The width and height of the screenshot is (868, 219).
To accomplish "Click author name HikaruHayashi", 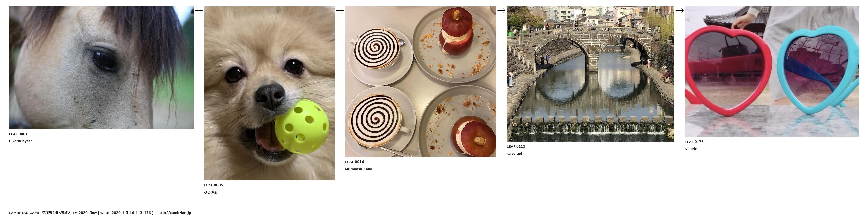I will tap(21, 141).
